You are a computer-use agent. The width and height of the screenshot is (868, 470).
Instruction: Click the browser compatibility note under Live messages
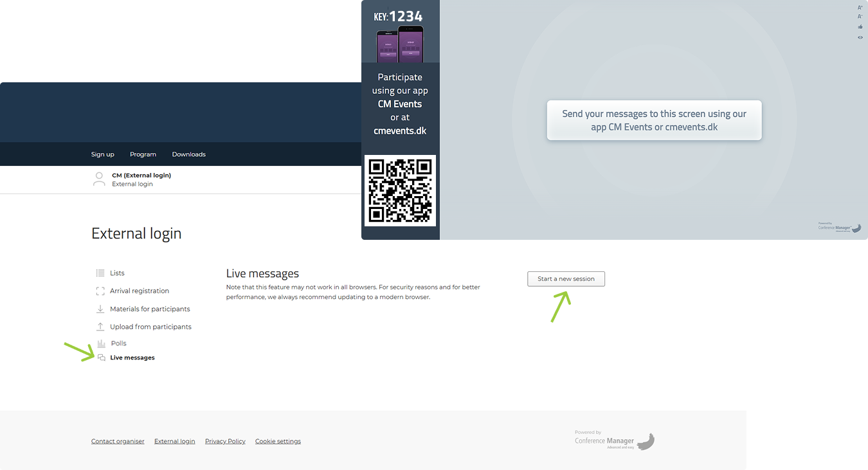point(353,292)
